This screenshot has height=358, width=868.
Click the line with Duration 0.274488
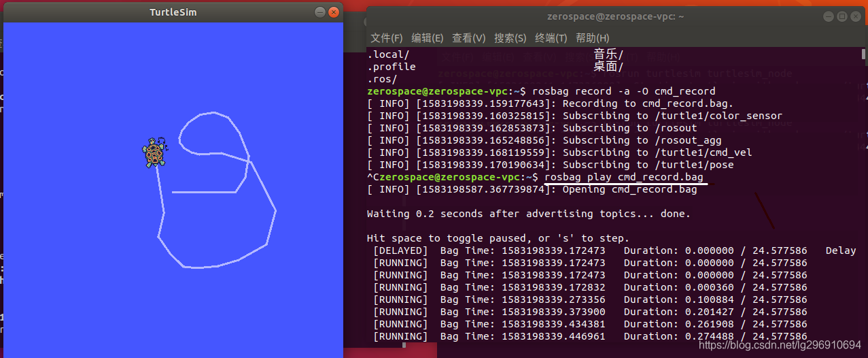pyautogui.click(x=590, y=336)
